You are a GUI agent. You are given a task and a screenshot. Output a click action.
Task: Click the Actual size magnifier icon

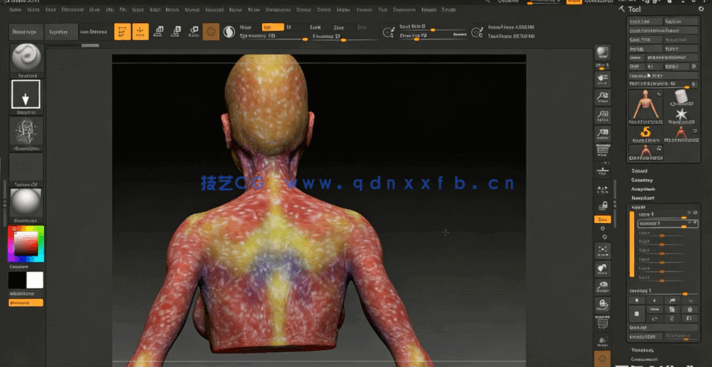click(603, 116)
